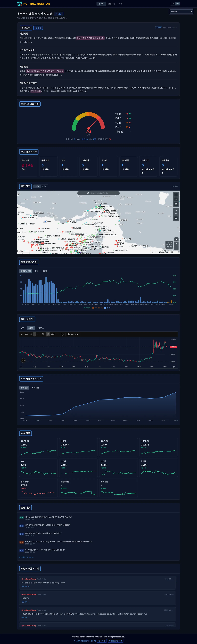Click 관련 이슈 전체 보기 link

(26, 557)
